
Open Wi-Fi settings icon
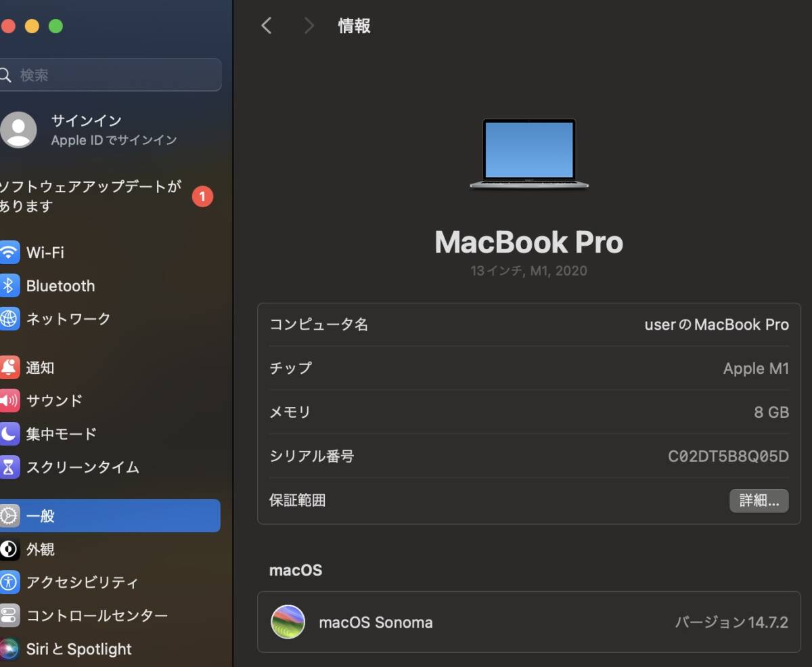9,253
